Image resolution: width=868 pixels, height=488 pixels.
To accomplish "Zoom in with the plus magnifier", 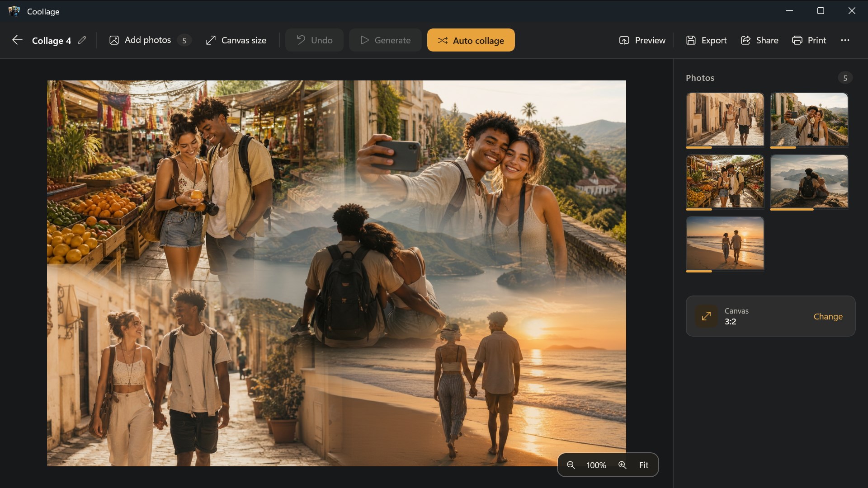I will pos(623,465).
